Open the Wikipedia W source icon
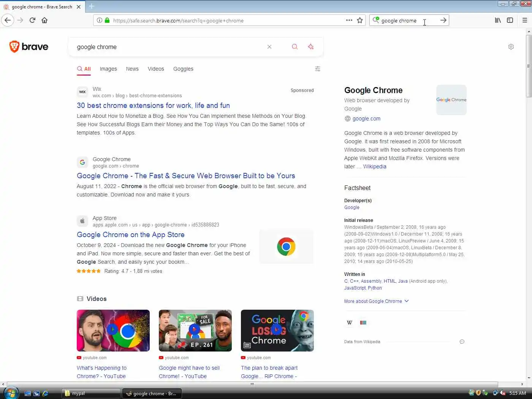Viewport: 532px width, 399px height. (x=350, y=323)
